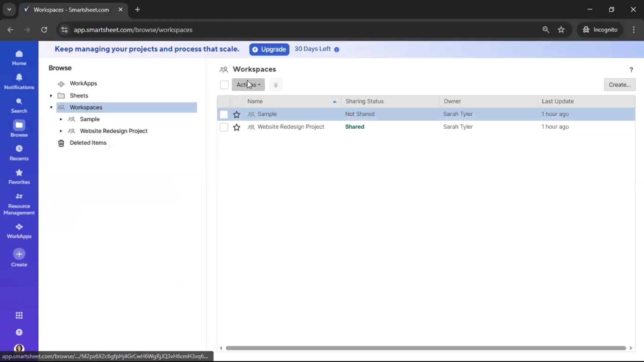Click the Create button for workspaces

(620, 84)
